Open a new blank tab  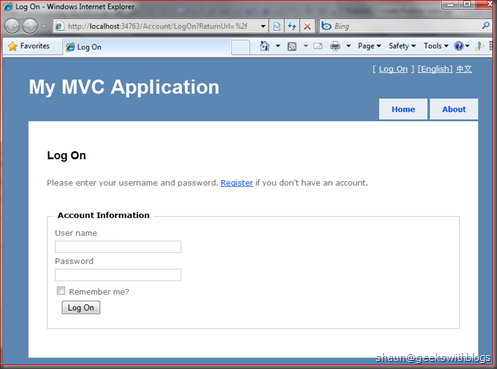(x=240, y=47)
